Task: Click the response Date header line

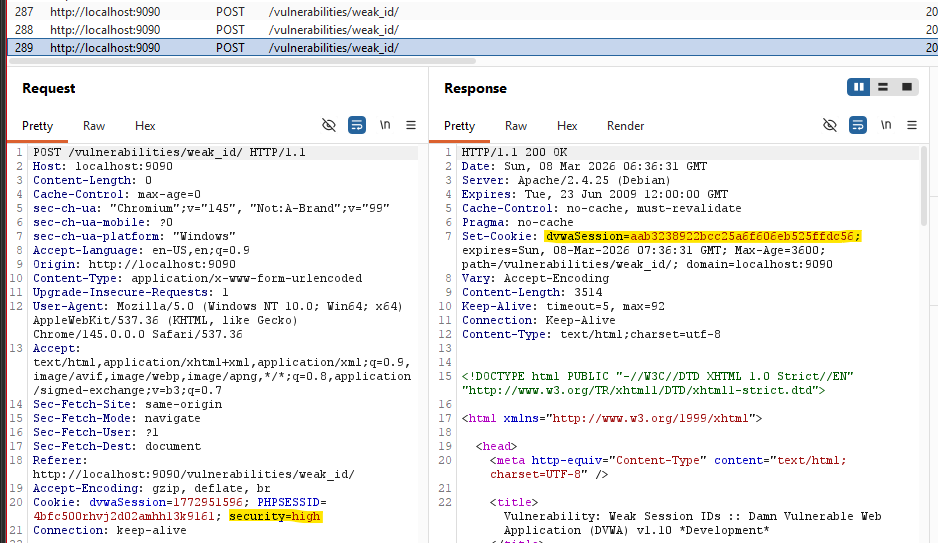Action: click(x=584, y=166)
